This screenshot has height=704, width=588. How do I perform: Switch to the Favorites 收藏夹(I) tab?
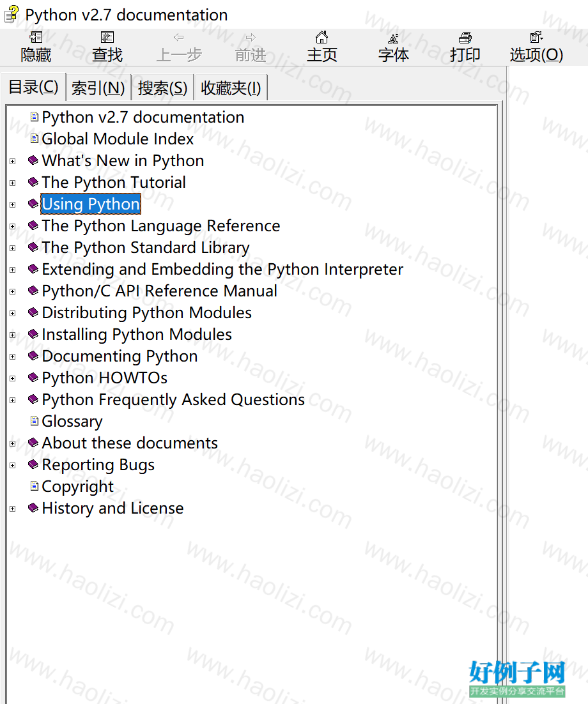coord(231,88)
